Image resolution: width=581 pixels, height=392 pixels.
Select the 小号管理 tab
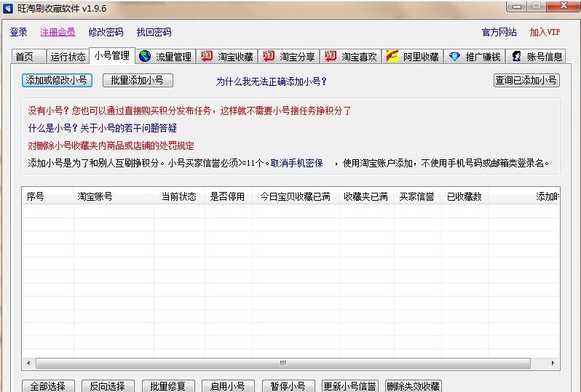112,55
